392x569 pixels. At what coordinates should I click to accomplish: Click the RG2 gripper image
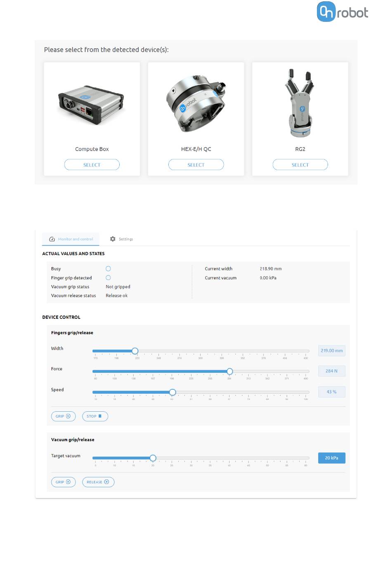300,103
